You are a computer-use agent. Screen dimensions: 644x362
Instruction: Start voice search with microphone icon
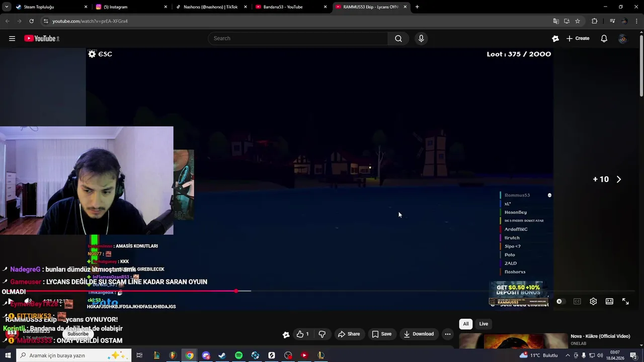coord(421,38)
